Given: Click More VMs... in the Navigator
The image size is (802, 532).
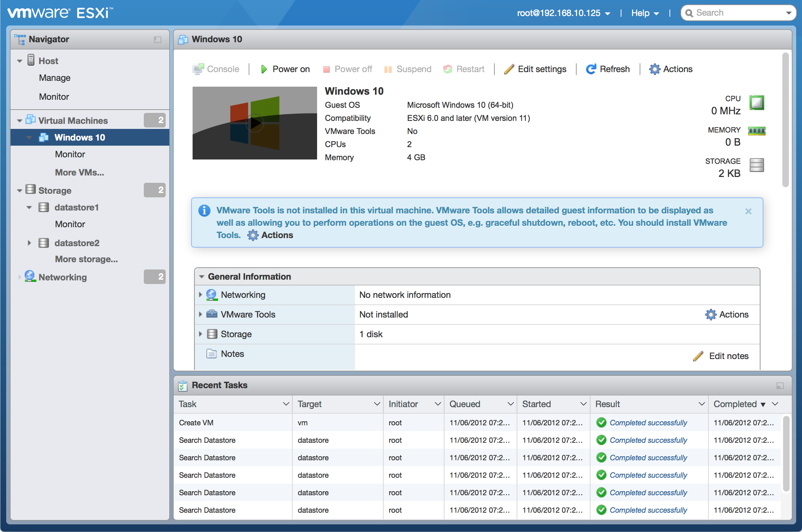Looking at the screenshot, I should click(79, 173).
